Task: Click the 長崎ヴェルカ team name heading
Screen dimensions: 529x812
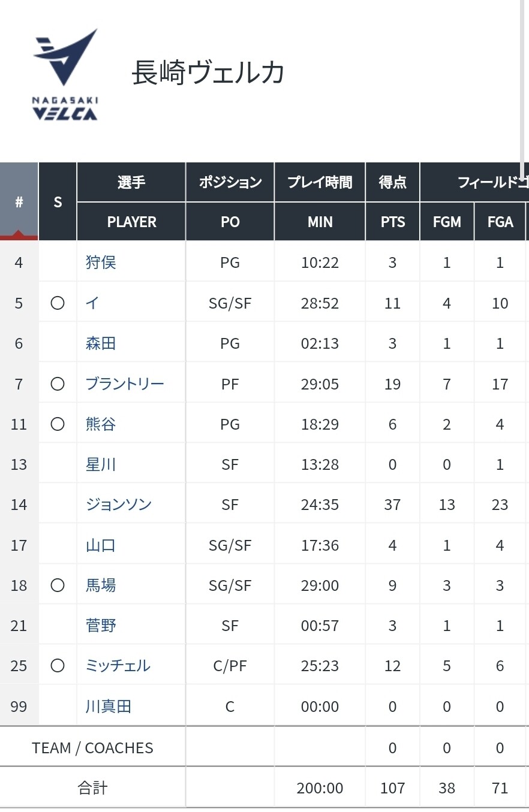Action: point(208,73)
